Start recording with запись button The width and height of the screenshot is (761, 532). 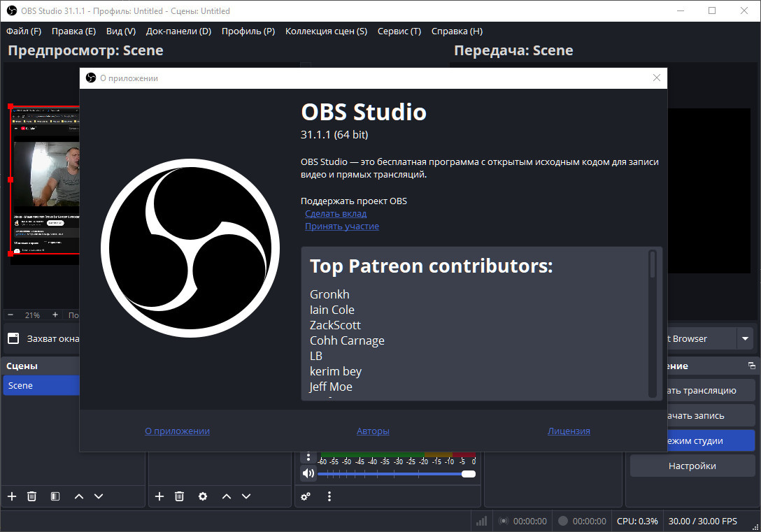[711, 416]
